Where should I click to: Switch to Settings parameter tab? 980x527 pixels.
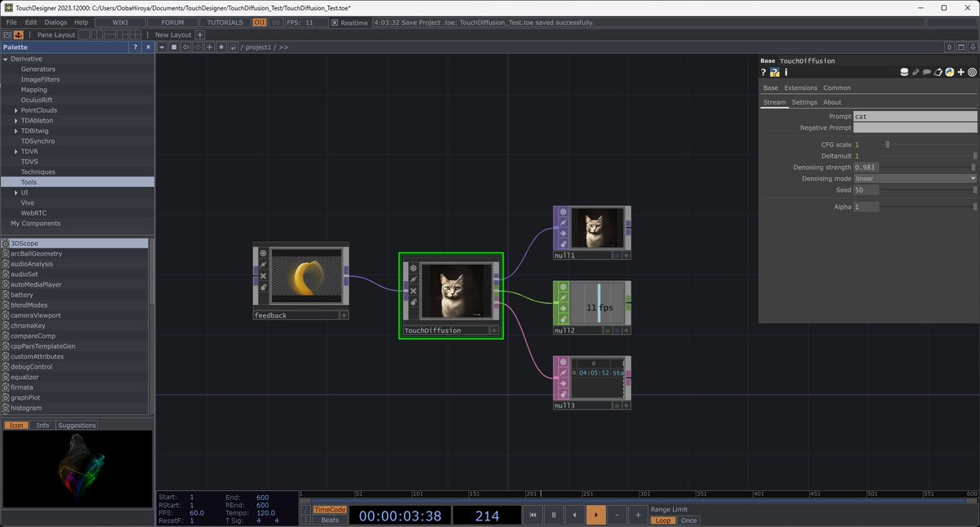click(x=804, y=102)
